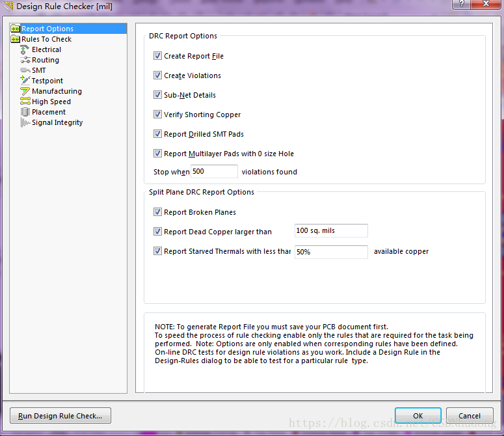The image size is (504, 436).
Task: Click the Manufacturing rules icon
Action: [x=25, y=91]
